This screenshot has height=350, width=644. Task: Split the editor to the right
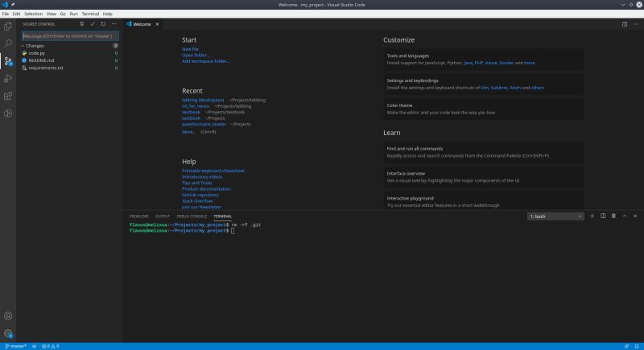(625, 24)
